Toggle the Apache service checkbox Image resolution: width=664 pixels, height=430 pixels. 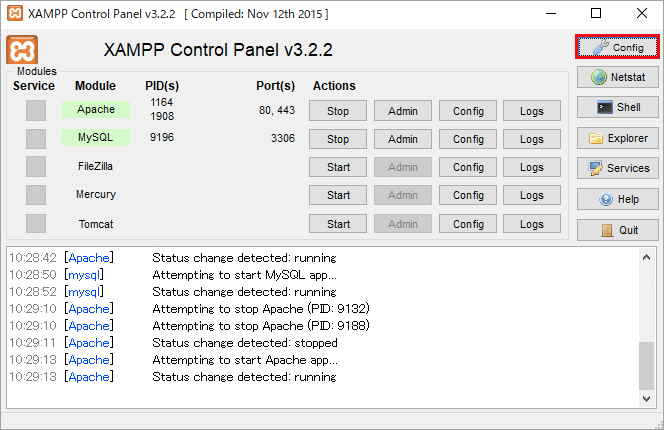click(x=36, y=111)
